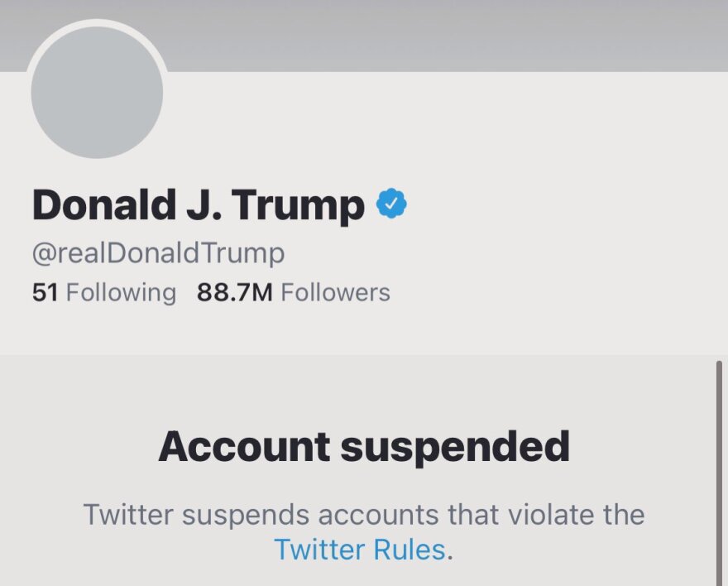Click the word "suspended" in the heading
This screenshot has height=586, width=728.
click(455, 447)
